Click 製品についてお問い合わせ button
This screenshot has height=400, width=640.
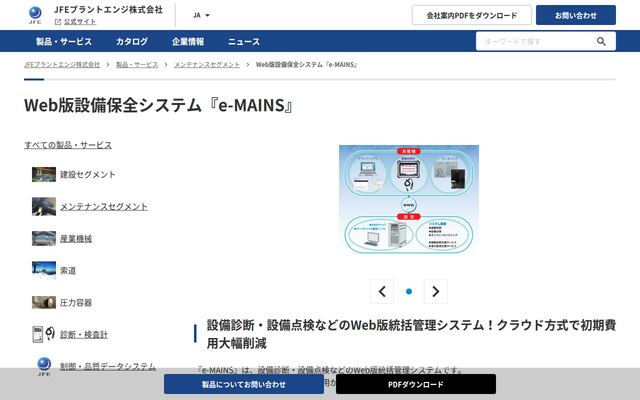[x=244, y=384]
